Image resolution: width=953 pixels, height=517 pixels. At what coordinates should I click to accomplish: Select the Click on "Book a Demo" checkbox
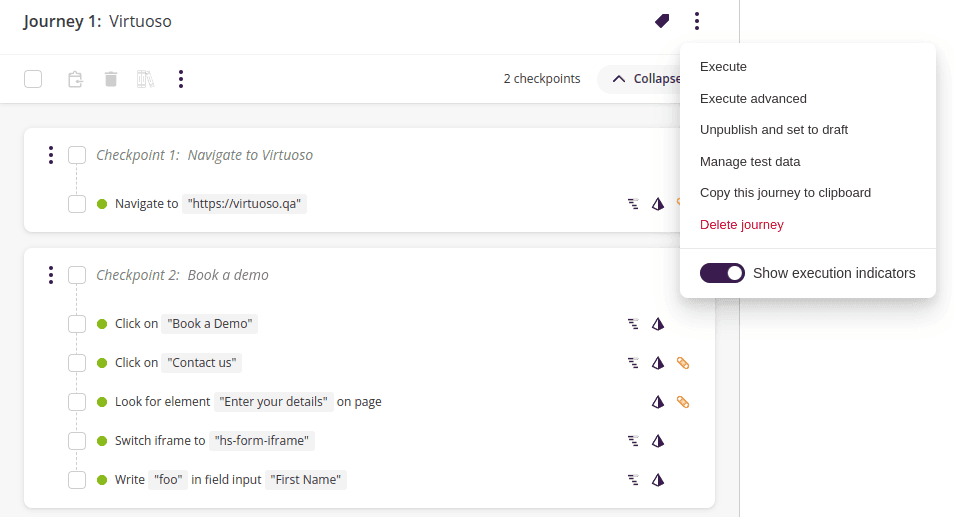click(77, 324)
